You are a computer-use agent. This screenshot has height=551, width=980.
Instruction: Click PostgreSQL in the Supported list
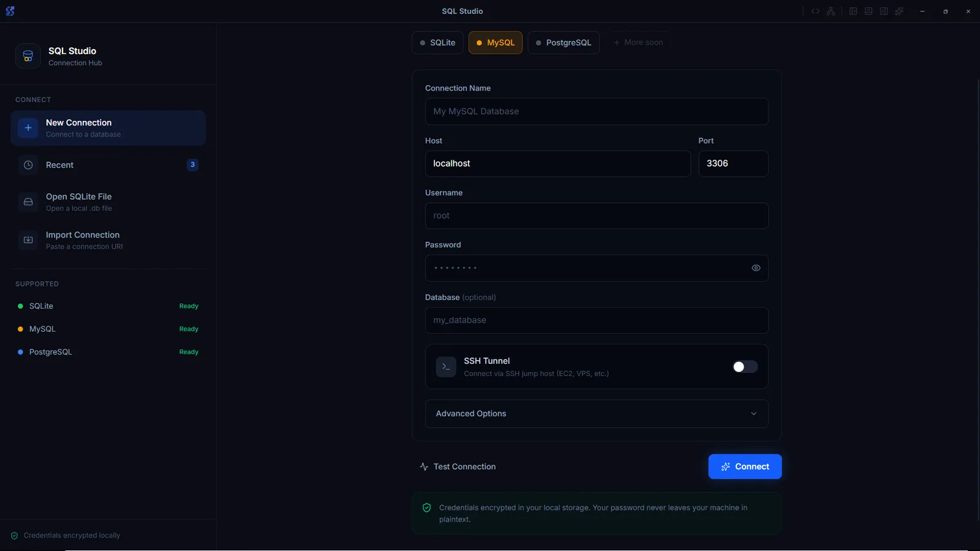(x=50, y=352)
